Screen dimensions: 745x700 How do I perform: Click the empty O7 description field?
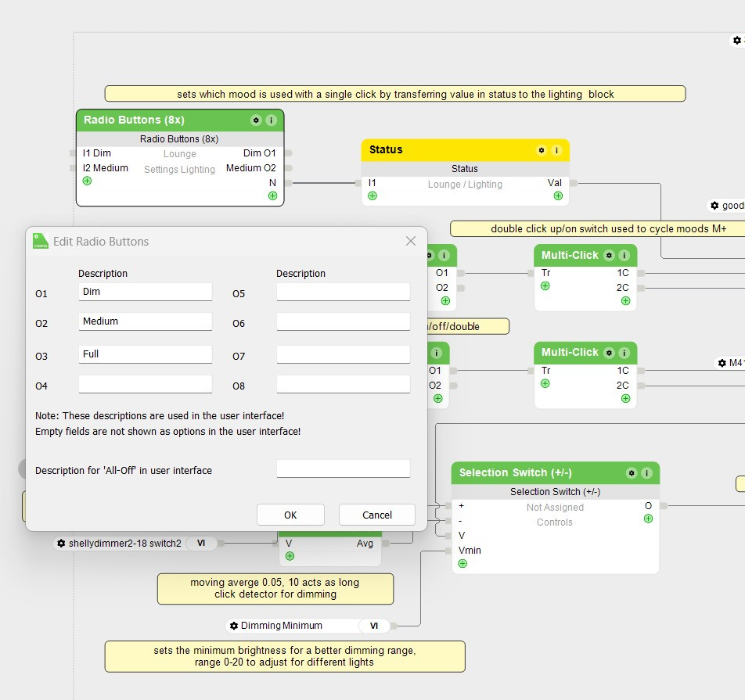click(344, 354)
